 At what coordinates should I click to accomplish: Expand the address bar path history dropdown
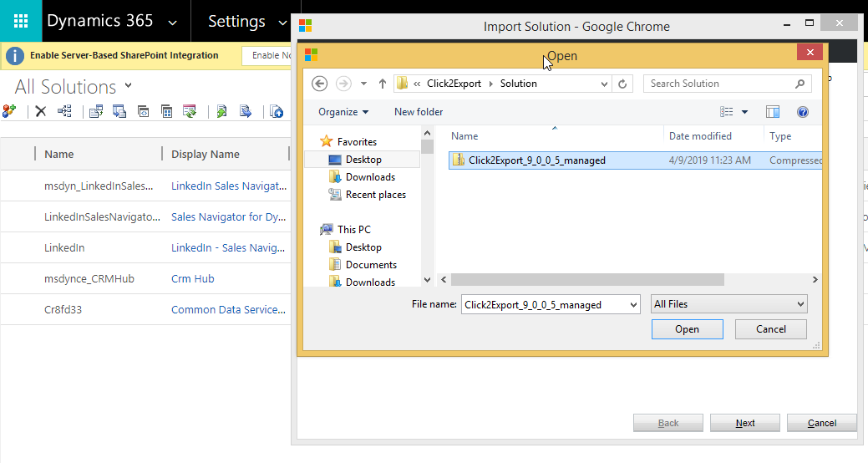tap(604, 84)
